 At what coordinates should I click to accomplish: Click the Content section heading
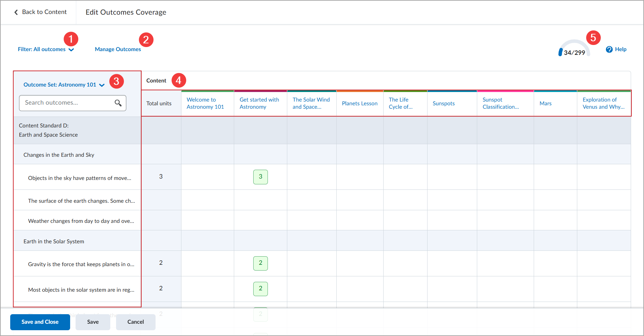coord(156,81)
